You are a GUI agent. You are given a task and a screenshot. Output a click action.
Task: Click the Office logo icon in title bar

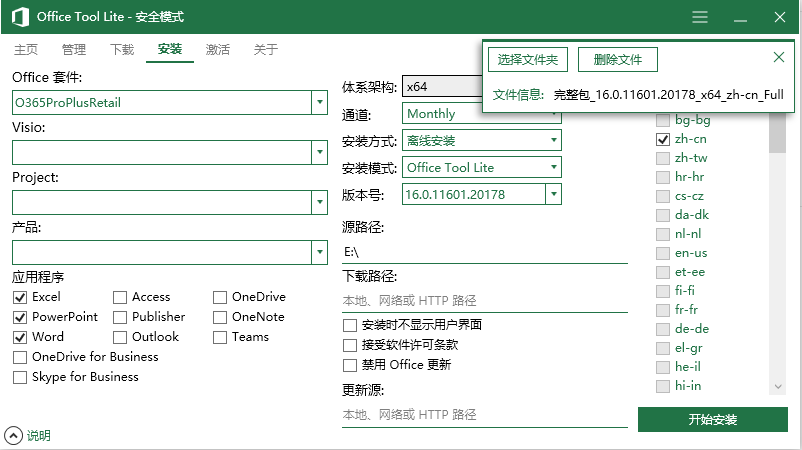tap(19, 17)
